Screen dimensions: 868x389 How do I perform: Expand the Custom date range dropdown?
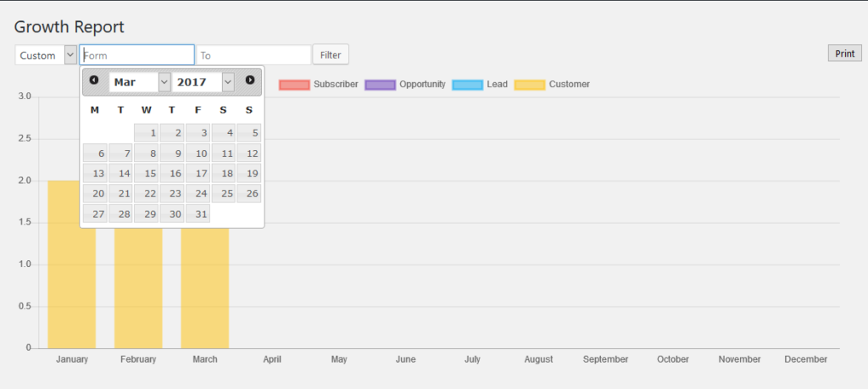(x=47, y=55)
